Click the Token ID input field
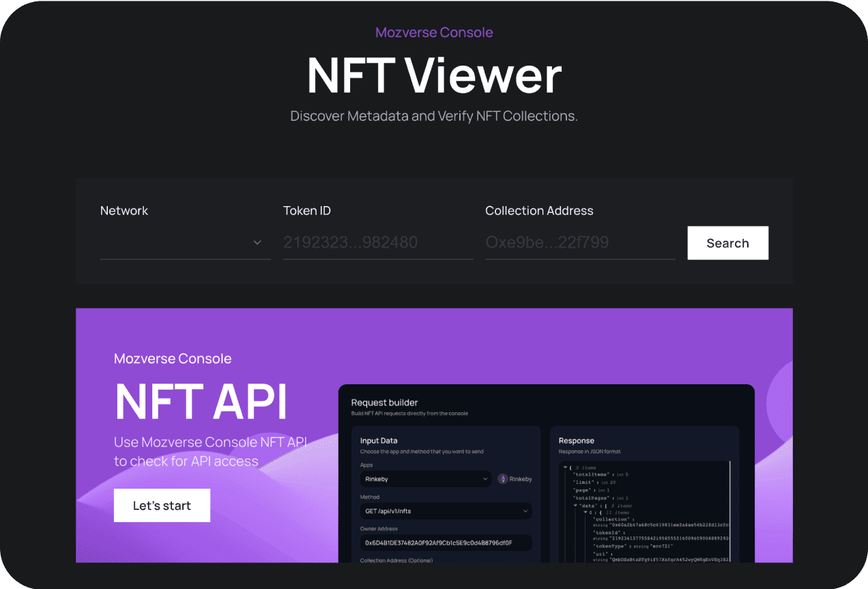The height and width of the screenshot is (589, 868). (377, 243)
